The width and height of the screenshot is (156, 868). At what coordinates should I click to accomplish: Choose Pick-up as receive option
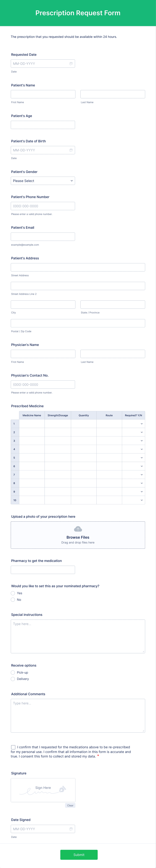[12, 672]
